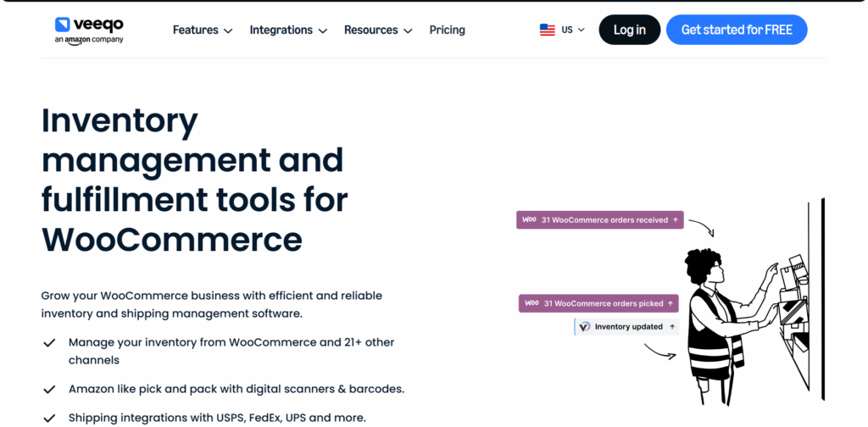Click checkmark beside Manage your inventory
The width and height of the screenshot is (868, 427).
coord(49,343)
